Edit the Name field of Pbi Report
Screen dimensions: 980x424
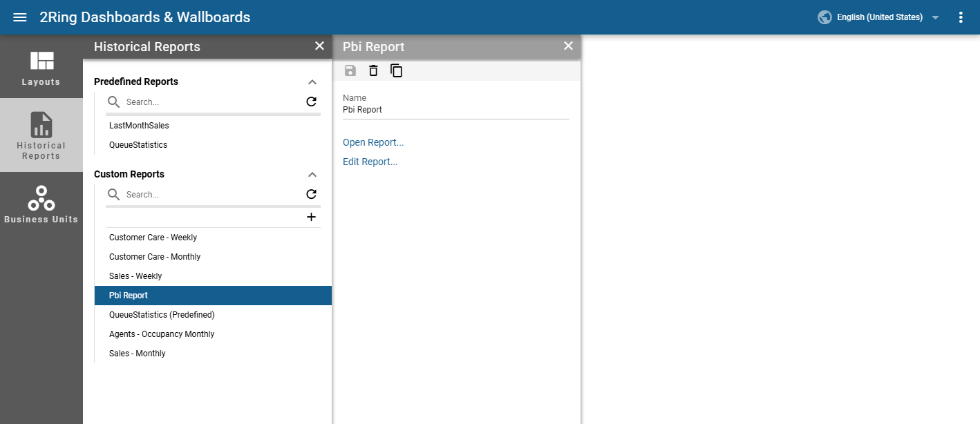pos(455,110)
